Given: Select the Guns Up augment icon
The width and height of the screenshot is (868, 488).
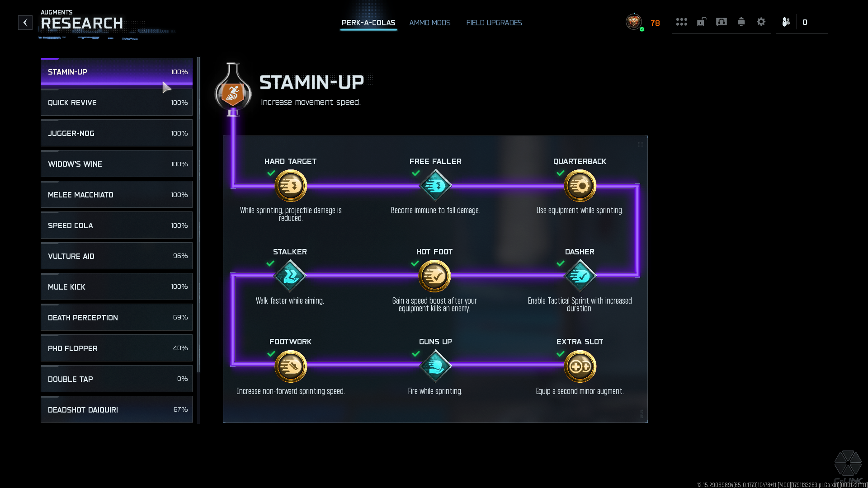Looking at the screenshot, I should [x=435, y=366].
